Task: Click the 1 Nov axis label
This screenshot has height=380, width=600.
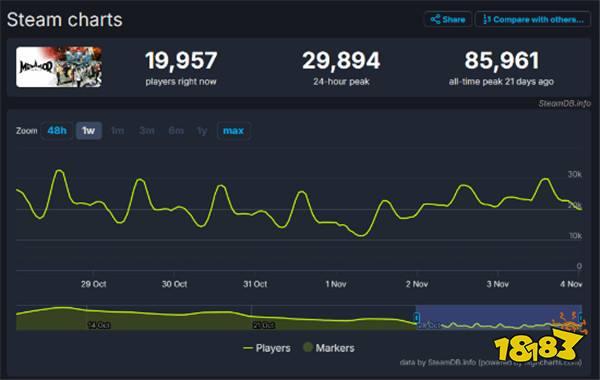Action: tap(336, 284)
